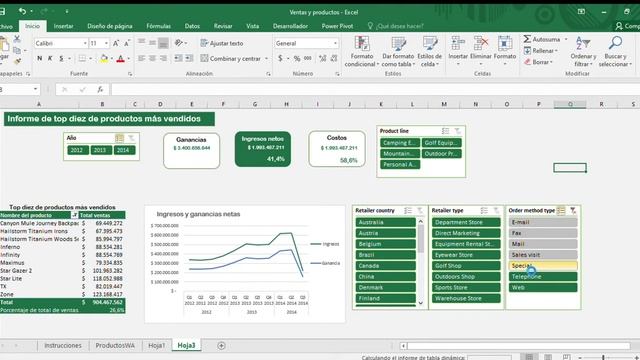The image size is (640, 360).
Task: Apply percent style format
Action: click(x=297, y=58)
